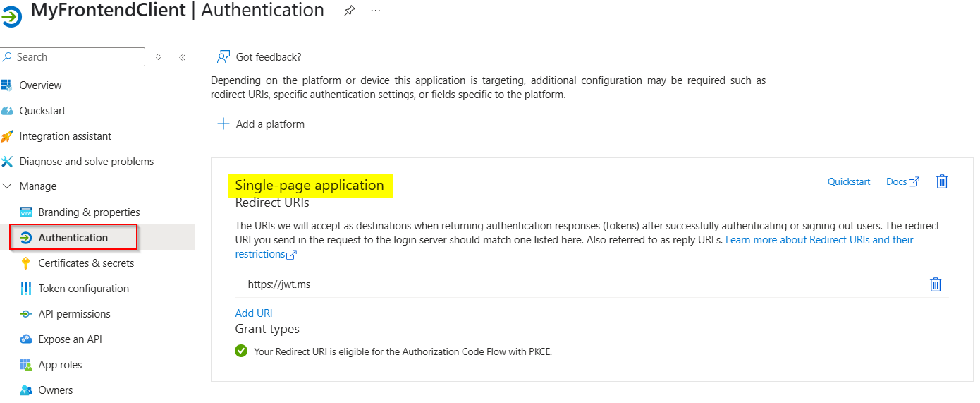
Task: Click Add a platform
Action: [270, 124]
